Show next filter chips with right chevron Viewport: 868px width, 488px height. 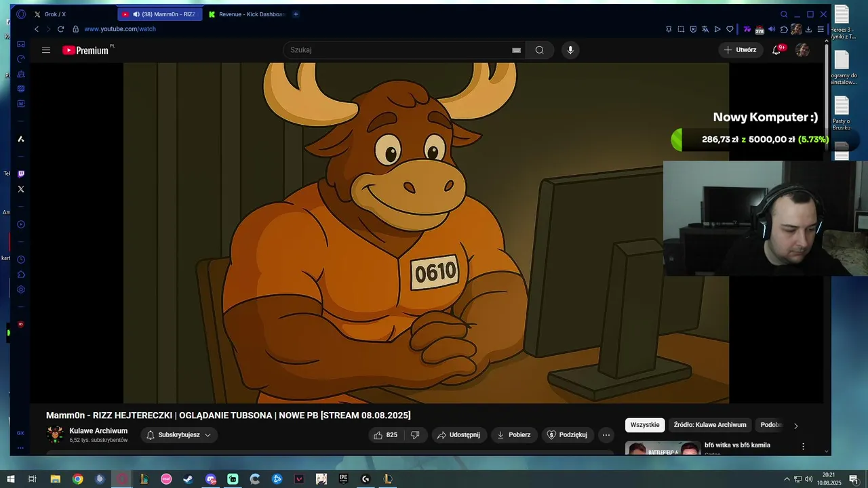pyautogui.click(x=796, y=426)
